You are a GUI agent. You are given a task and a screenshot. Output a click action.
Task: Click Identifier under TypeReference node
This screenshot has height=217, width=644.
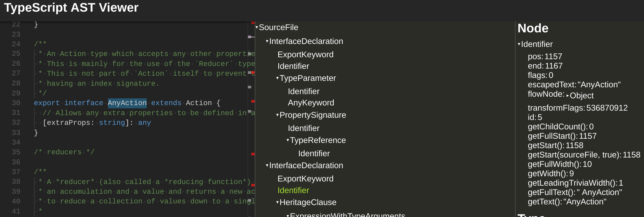tap(314, 154)
